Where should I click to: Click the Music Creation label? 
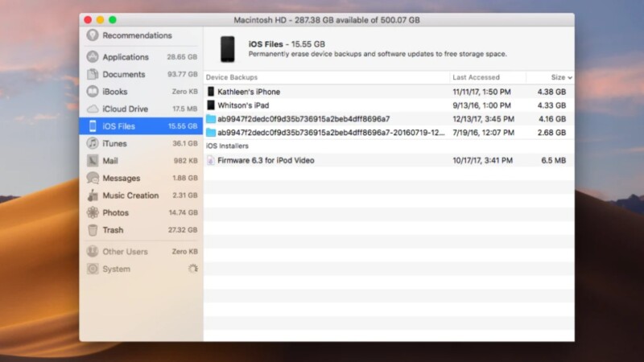(x=130, y=195)
